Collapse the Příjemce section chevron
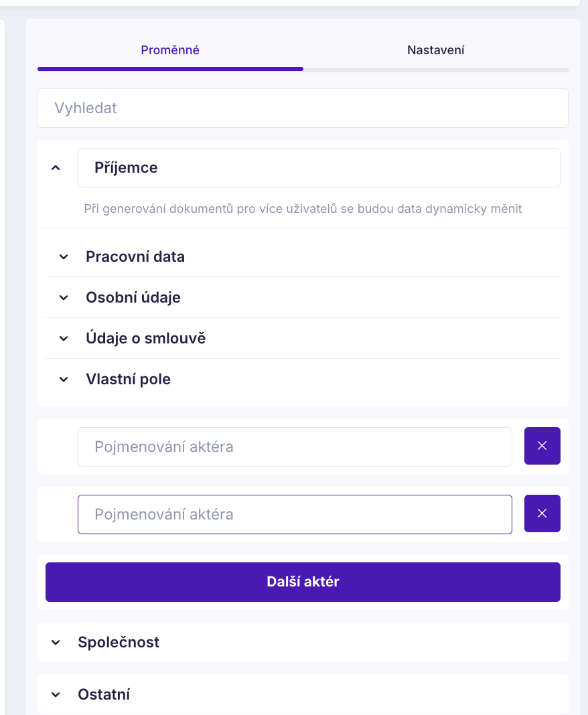The height and width of the screenshot is (715, 588). click(56, 167)
